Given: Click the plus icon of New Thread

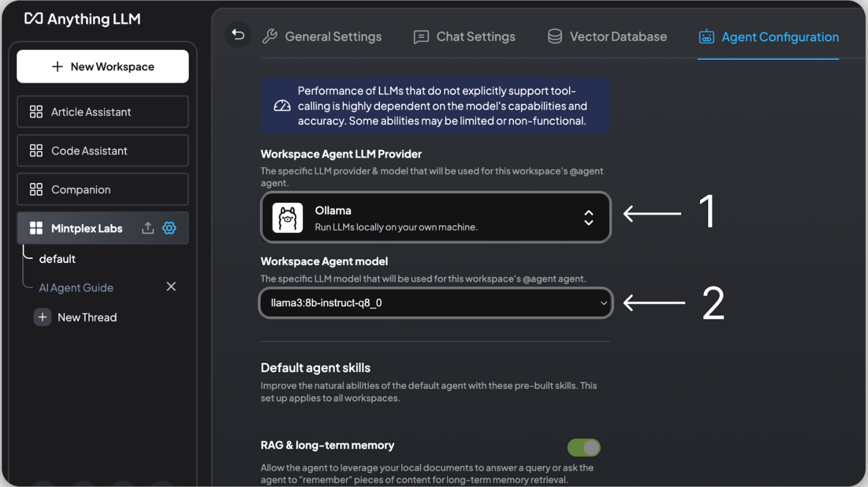Looking at the screenshot, I should point(42,317).
